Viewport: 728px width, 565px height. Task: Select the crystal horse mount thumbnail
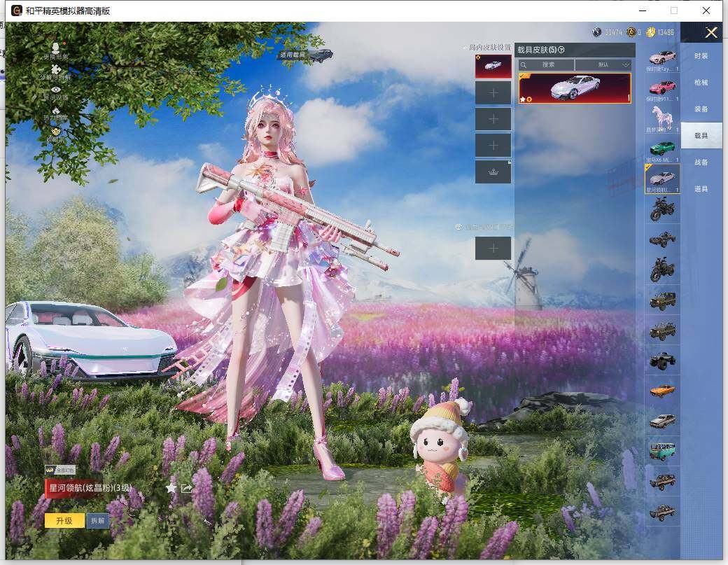coord(662,118)
